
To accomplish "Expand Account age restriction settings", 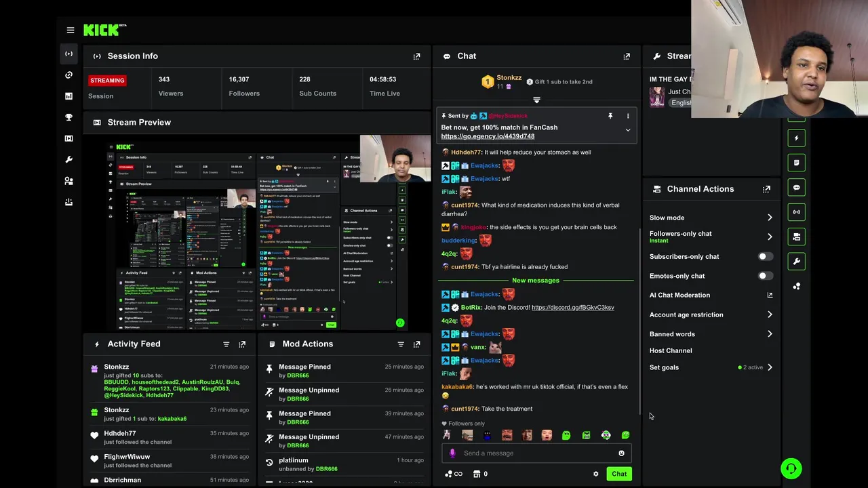I will point(770,314).
